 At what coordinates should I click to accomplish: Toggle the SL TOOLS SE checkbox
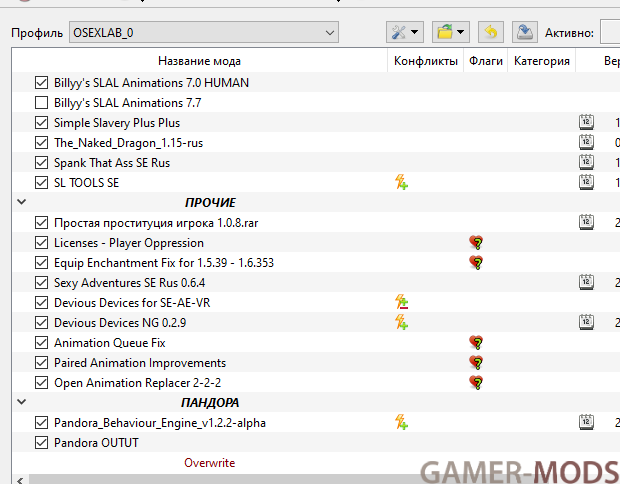tap(41, 183)
